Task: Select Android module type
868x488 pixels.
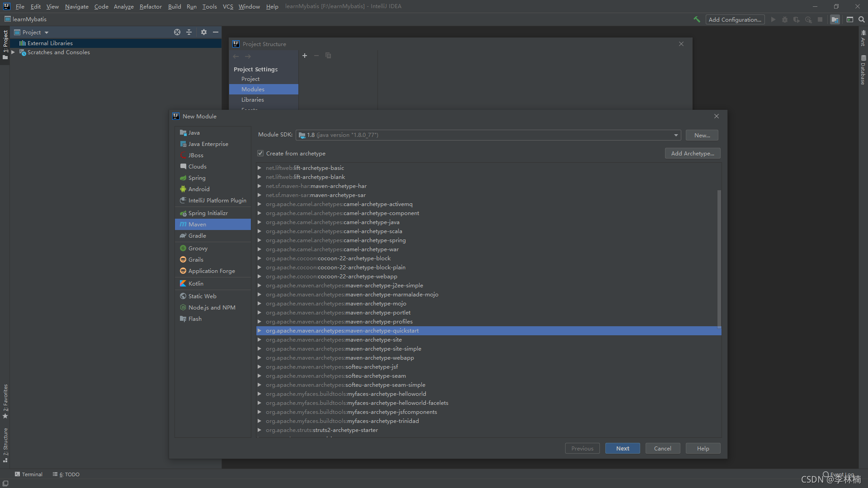Action: click(213, 189)
